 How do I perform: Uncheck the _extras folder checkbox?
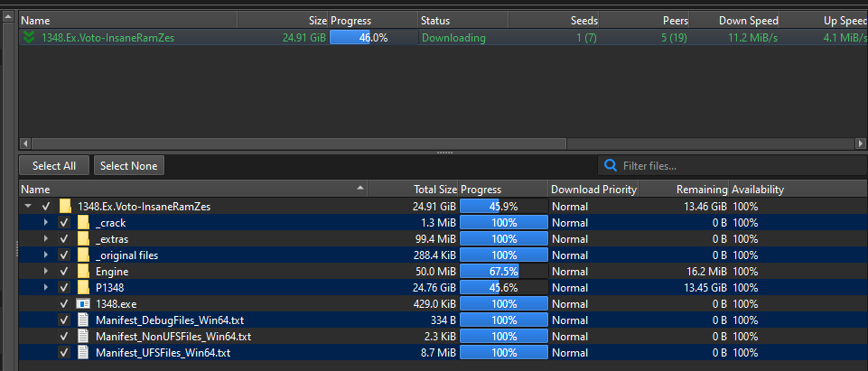tap(63, 238)
